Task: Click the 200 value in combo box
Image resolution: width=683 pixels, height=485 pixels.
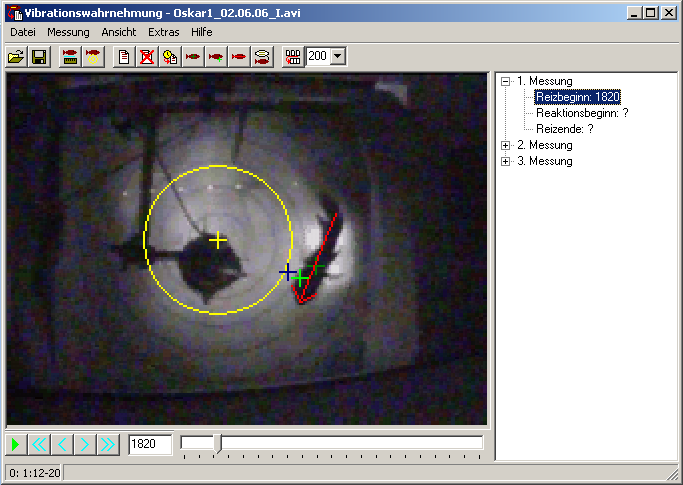Action: click(x=318, y=56)
